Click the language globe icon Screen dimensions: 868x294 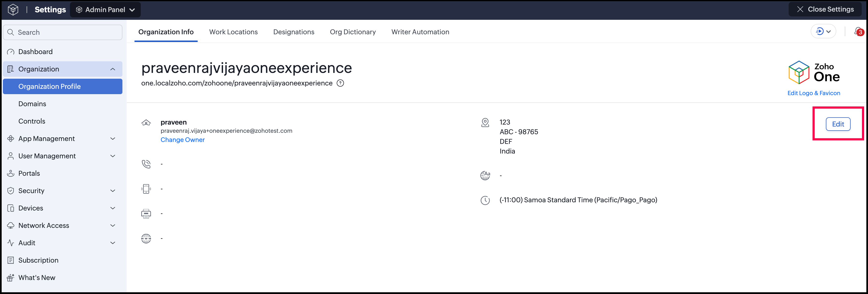pyautogui.click(x=485, y=175)
